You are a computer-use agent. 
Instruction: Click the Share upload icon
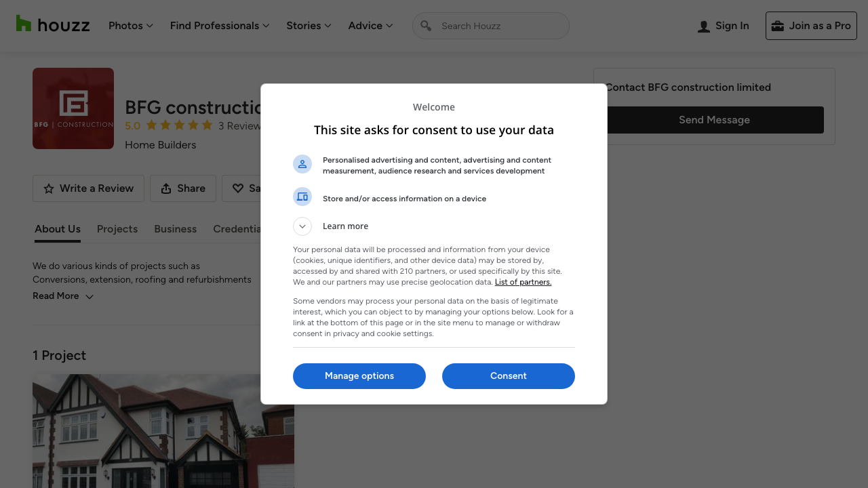click(x=166, y=189)
